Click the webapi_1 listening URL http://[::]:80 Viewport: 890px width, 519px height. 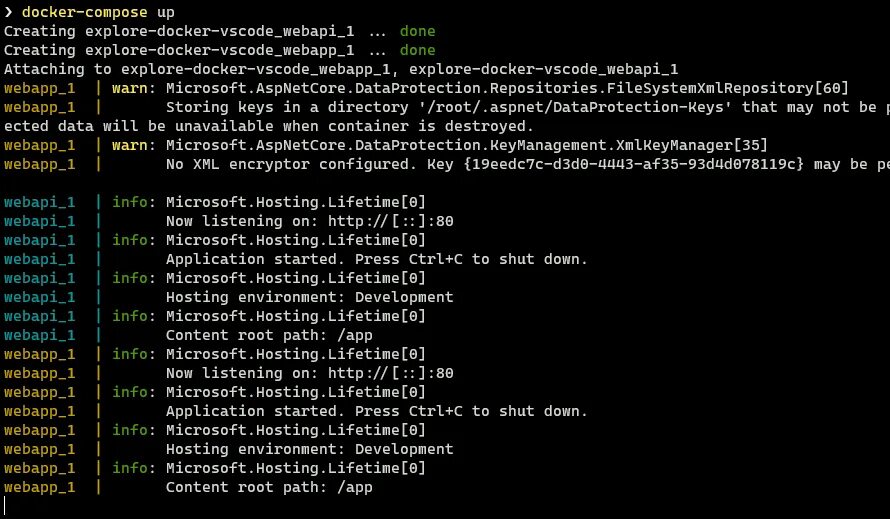[x=391, y=221]
